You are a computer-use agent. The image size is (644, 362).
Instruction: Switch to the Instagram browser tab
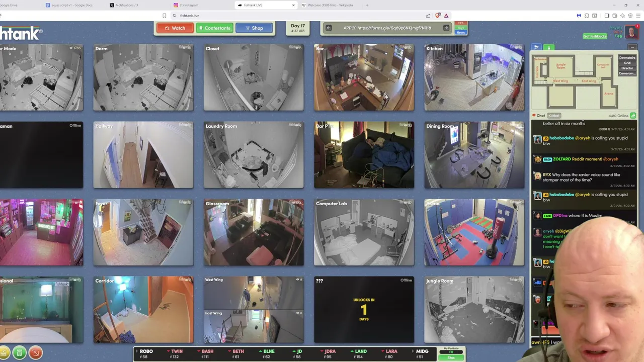(x=202, y=5)
